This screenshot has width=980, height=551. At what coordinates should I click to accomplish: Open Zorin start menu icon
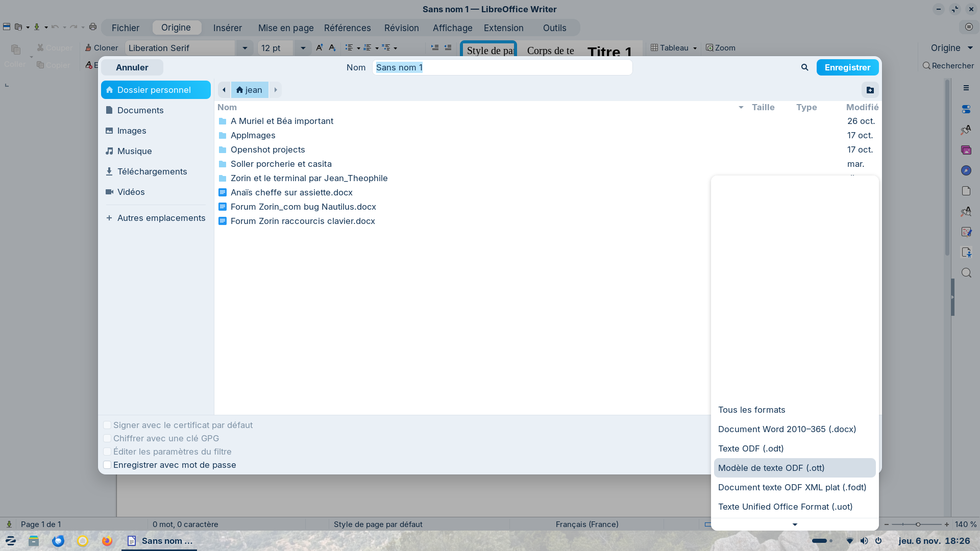coord(11,541)
